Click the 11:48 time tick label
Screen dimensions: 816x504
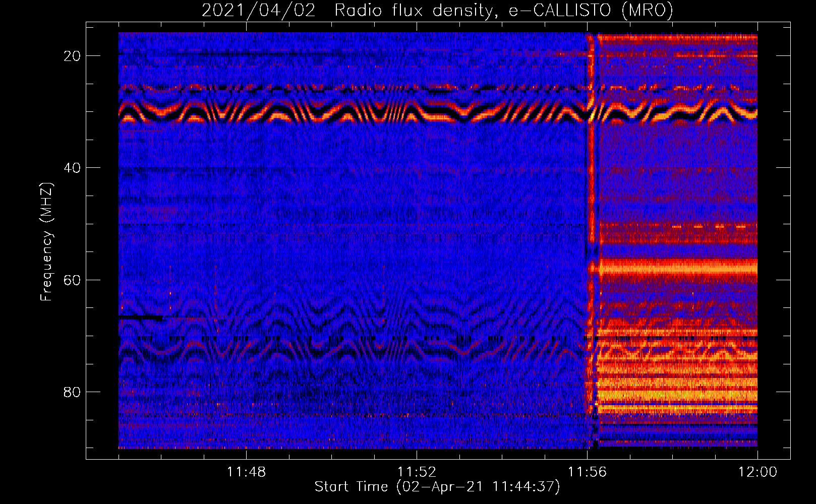click(x=246, y=472)
